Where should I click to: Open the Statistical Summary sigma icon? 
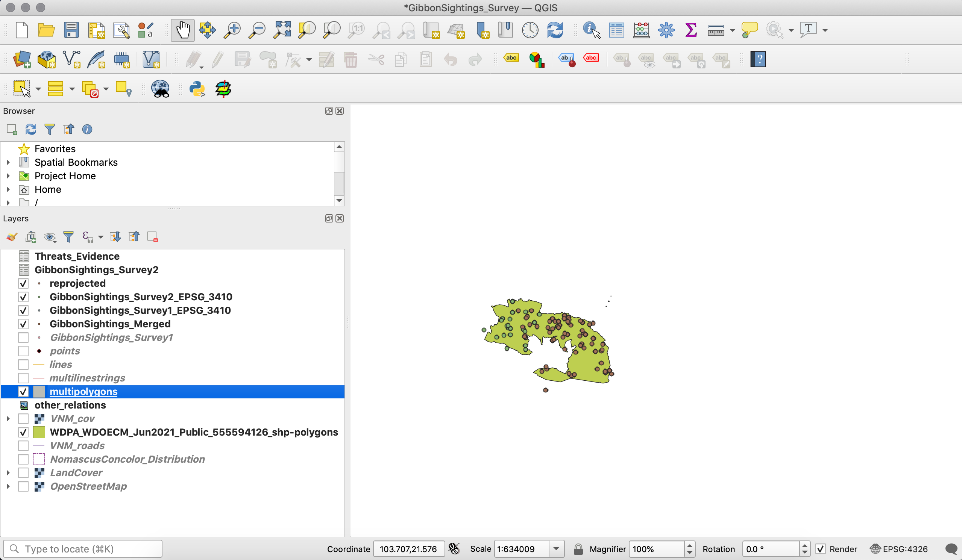[x=690, y=30]
